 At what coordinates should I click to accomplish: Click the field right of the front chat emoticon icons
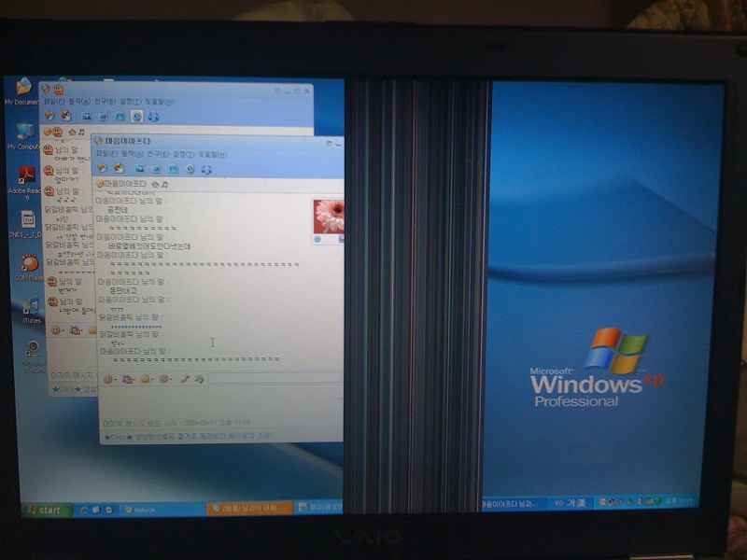click(275, 378)
